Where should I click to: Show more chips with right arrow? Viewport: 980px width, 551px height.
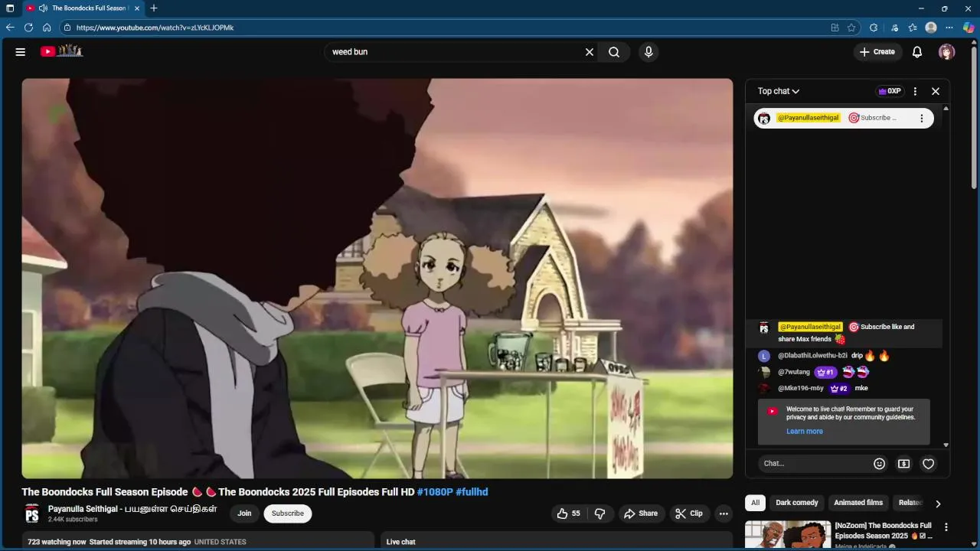pos(938,504)
